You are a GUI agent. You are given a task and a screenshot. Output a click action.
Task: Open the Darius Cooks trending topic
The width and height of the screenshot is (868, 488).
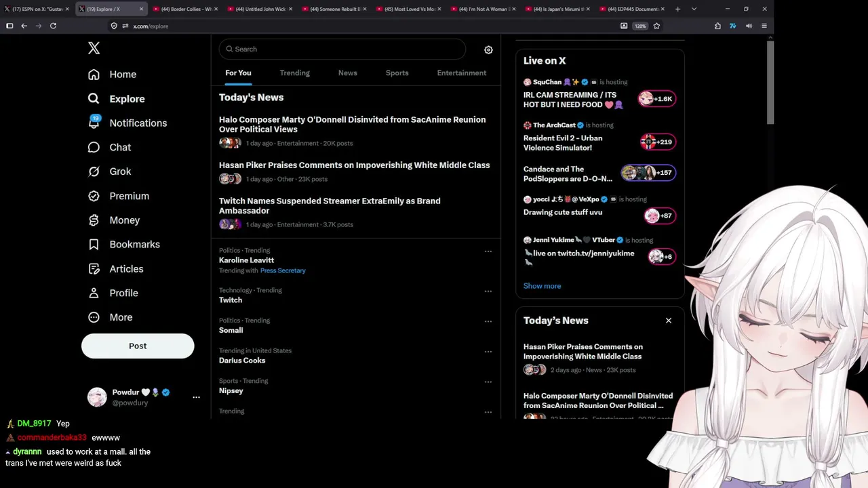coord(242,361)
